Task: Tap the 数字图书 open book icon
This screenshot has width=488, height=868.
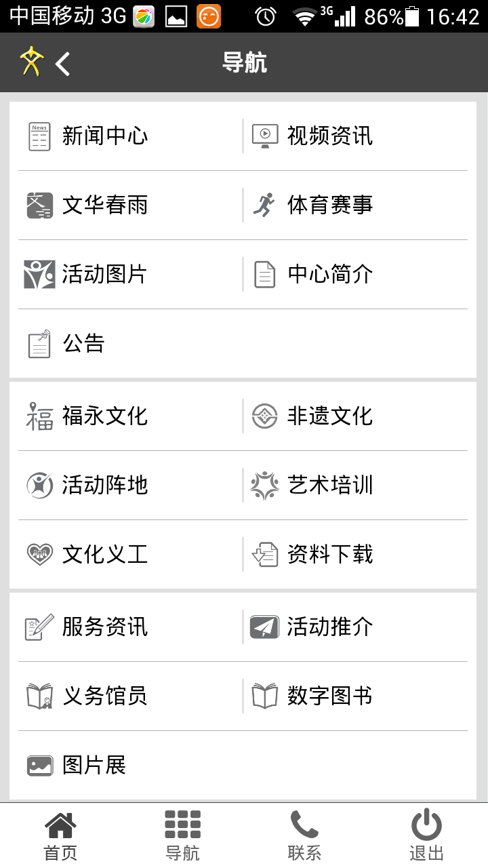Action: click(x=264, y=696)
